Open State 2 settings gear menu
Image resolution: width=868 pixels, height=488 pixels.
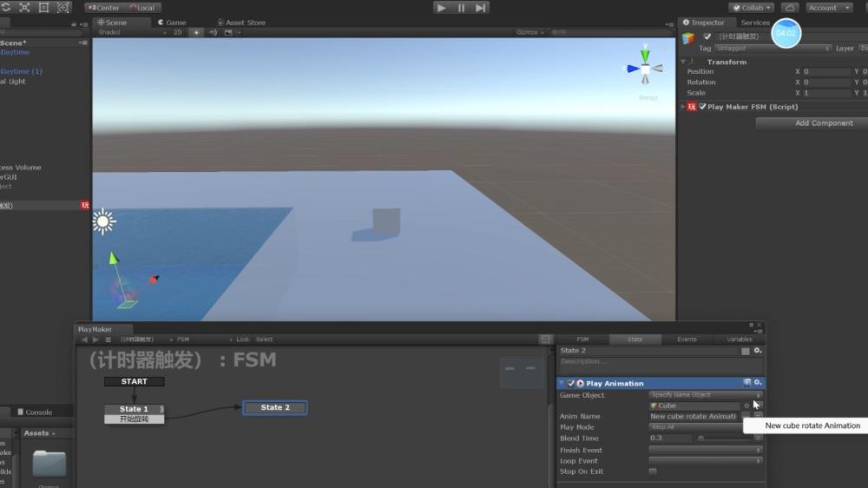758,351
